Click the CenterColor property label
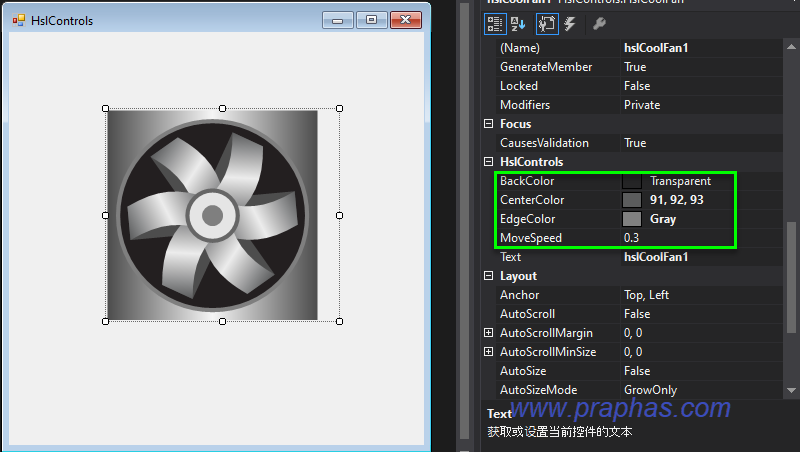The height and width of the screenshot is (452, 800). pos(532,200)
